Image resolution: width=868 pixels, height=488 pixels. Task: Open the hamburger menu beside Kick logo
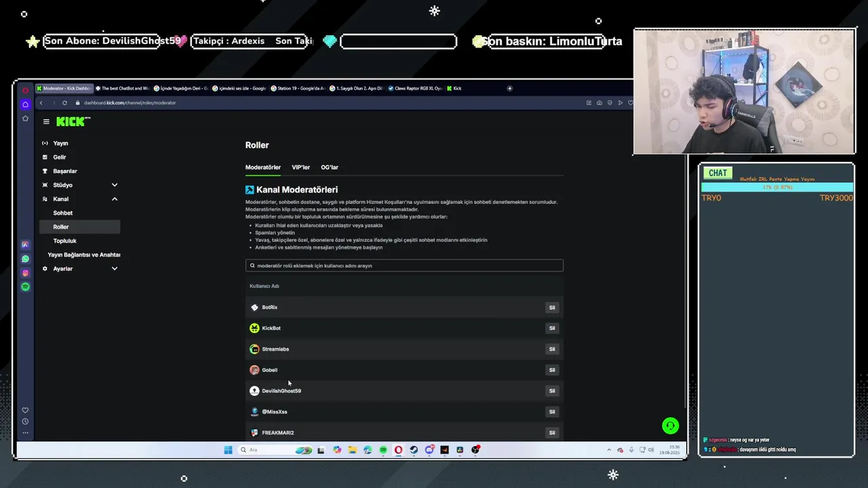coord(46,122)
